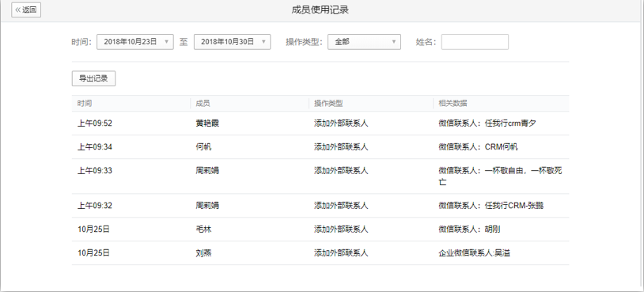
Task: Click the 时间 column header
Action: (85, 104)
